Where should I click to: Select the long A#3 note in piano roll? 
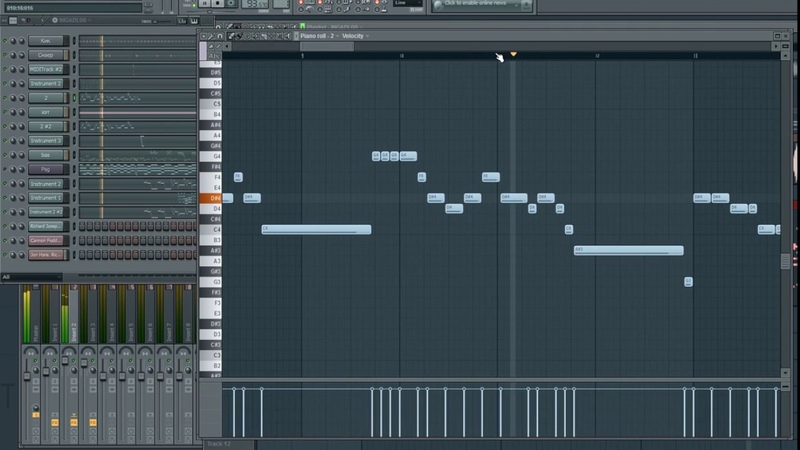point(629,251)
